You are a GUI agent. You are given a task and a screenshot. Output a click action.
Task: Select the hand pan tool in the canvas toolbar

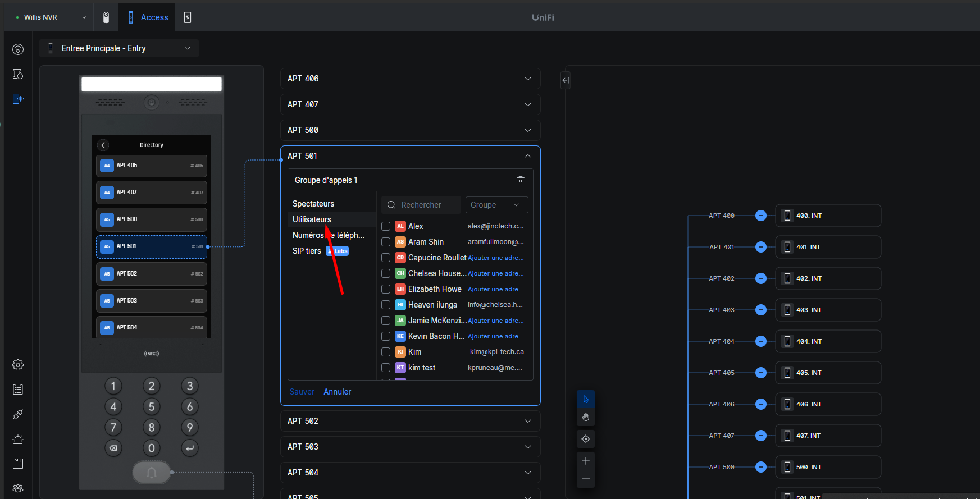(x=586, y=417)
